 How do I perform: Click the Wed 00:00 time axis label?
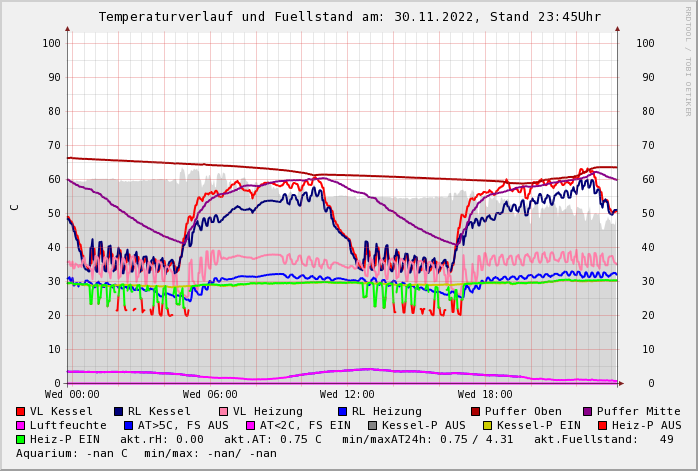click(x=72, y=394)
